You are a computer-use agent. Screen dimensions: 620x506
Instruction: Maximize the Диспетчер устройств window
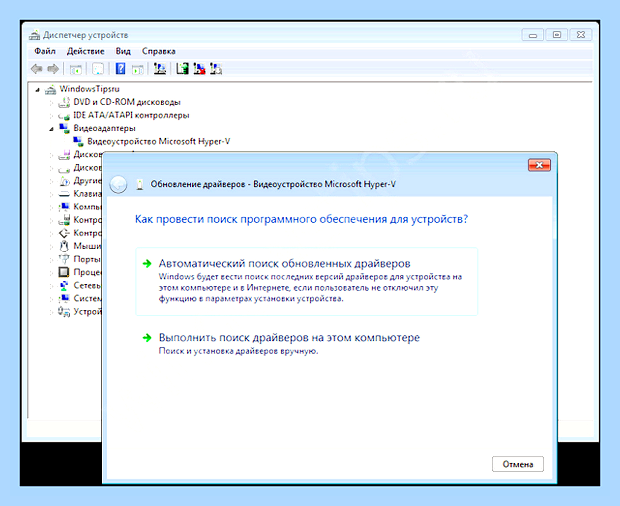[x=557, y=35]
